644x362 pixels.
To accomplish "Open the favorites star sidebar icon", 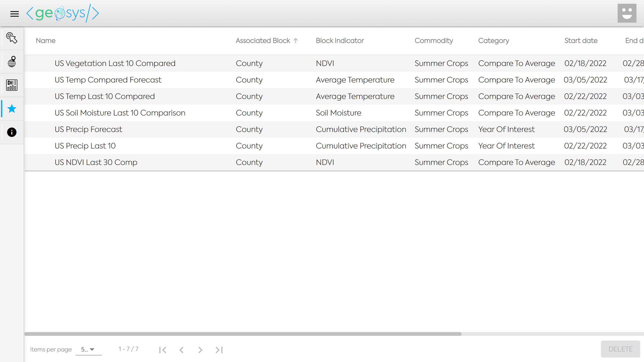I will (x=12, y=109).
